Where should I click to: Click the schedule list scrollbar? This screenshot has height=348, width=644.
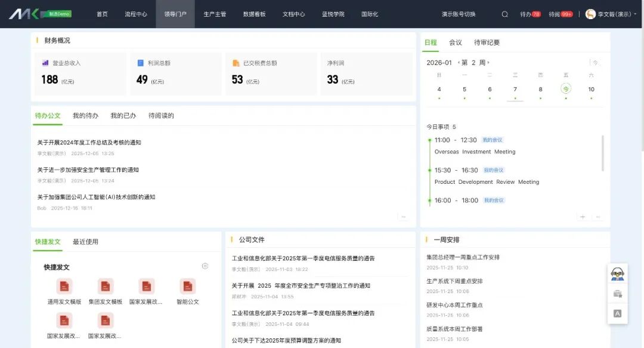(x=602, y=153)
